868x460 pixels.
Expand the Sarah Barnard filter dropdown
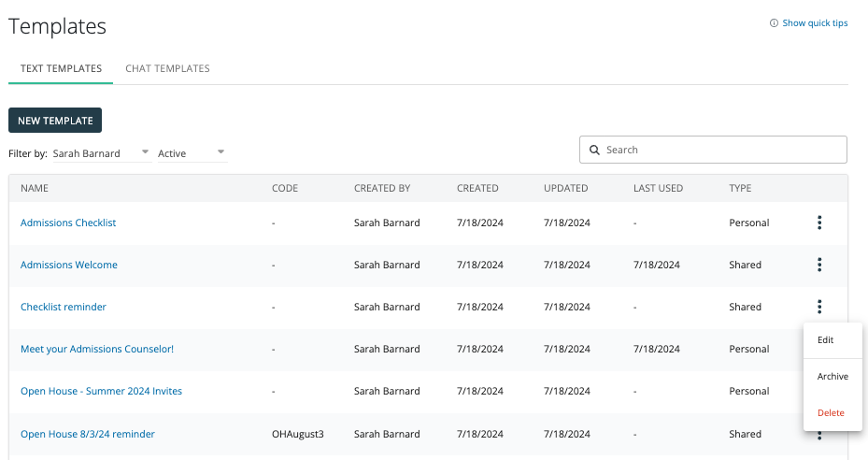pos(145,152)
